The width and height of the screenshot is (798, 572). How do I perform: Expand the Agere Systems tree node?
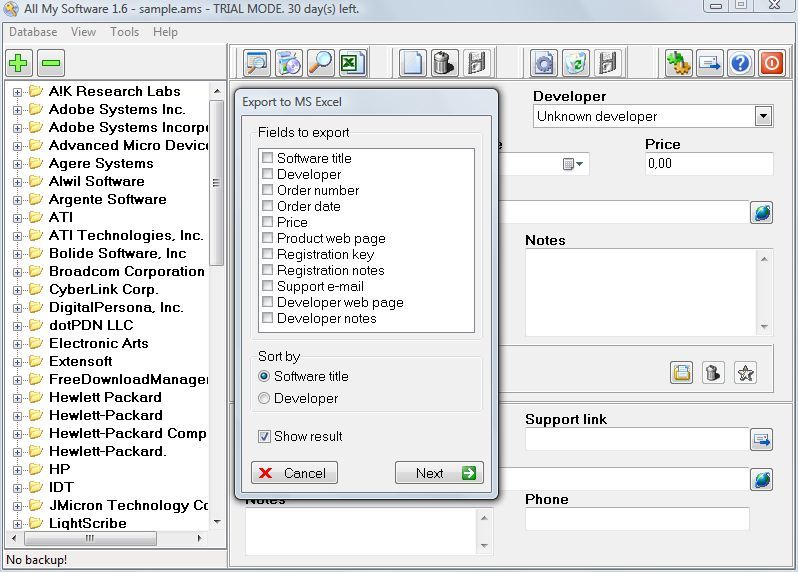(17, 164)
